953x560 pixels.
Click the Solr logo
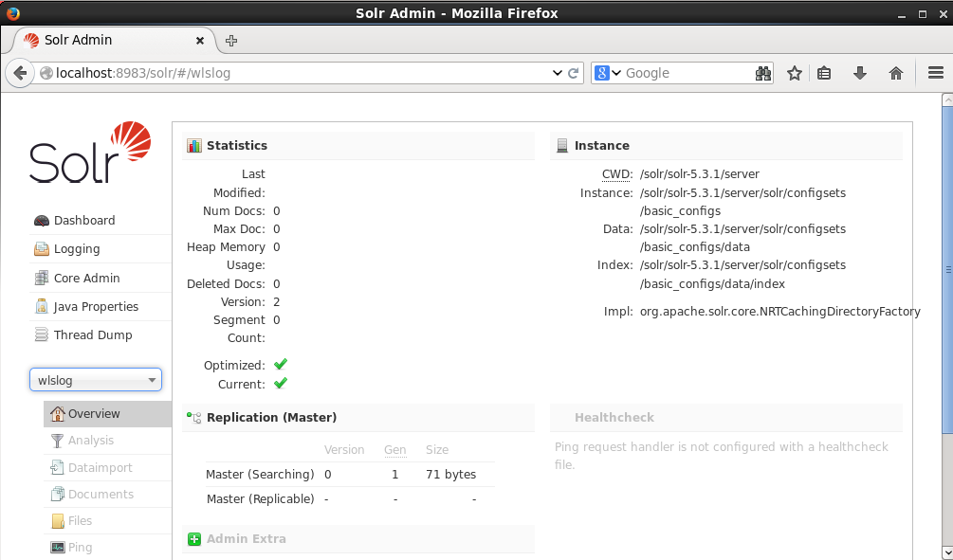tap(90, 153)
